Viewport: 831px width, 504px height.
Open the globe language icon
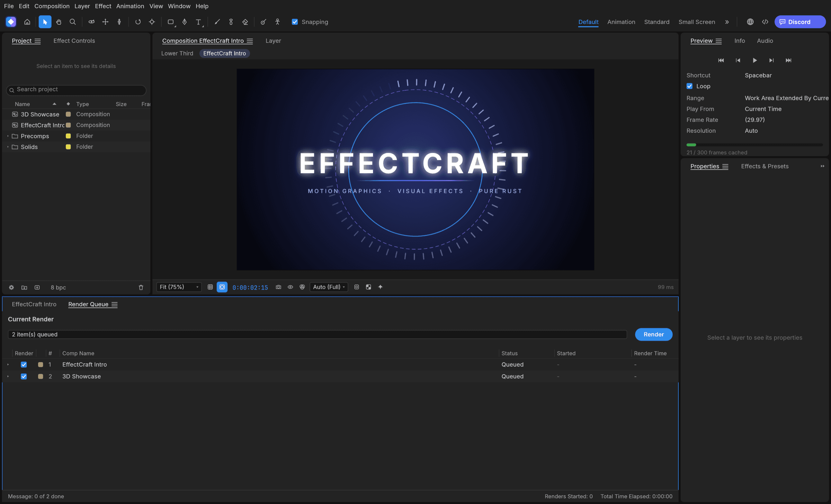(x=750, y=22)
